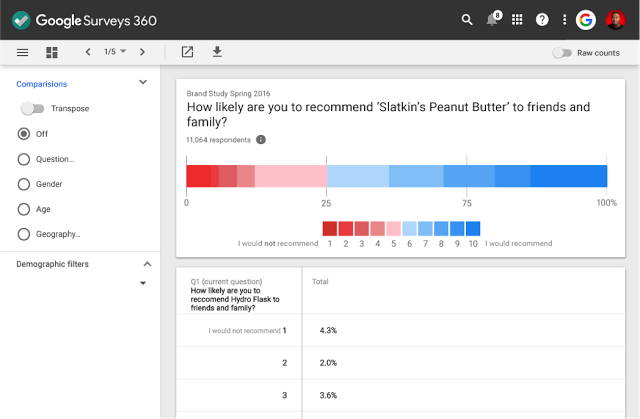Click legend swatch for rating 7

click(x=425, y=228)
